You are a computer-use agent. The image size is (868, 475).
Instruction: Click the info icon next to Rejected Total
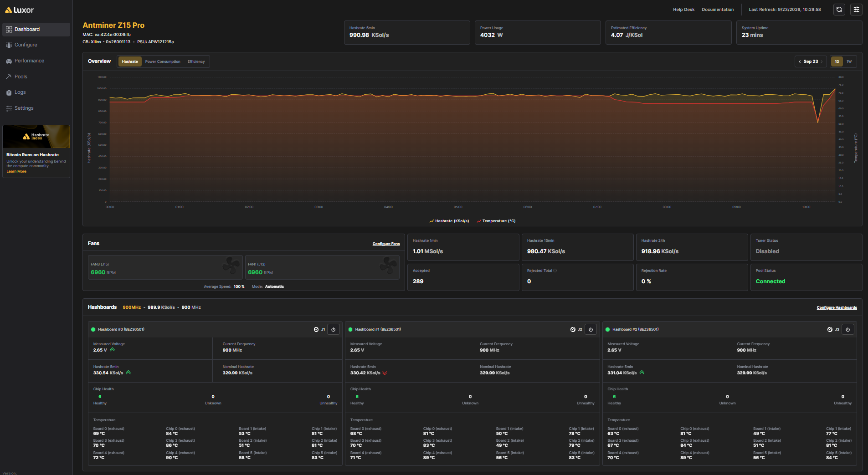coord(555,271)
